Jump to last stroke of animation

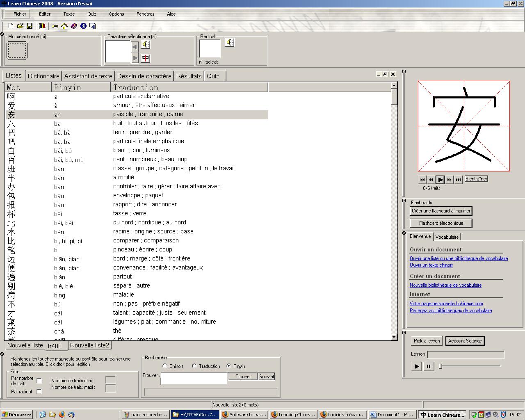[458, 180]
